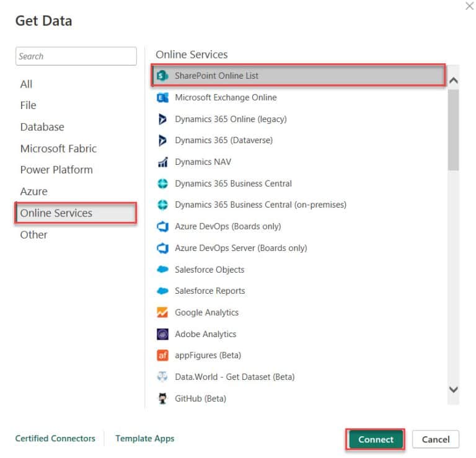476x458 pixels.
Task: Choose 'Azure DevOps Server (Boards only)' text
Action: coord(241,248)
